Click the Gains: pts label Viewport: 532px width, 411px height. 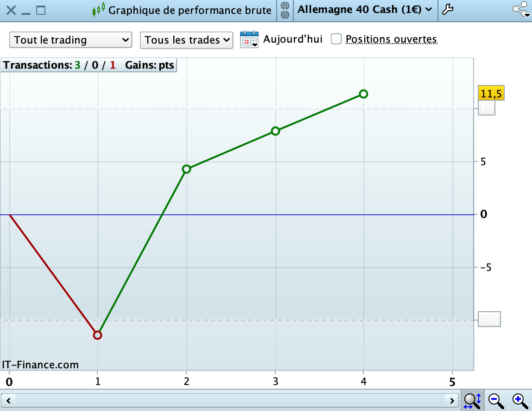point(150,65)
